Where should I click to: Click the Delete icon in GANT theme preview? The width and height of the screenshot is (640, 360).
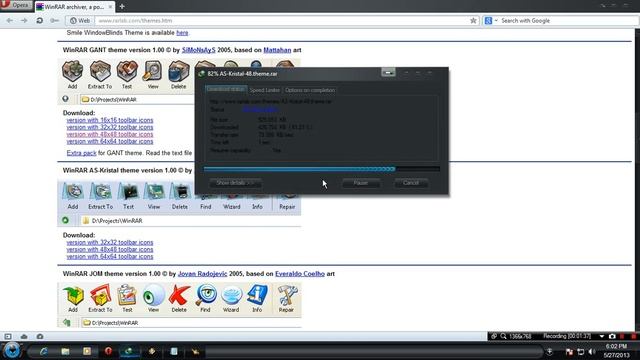(x=179, y=71)
